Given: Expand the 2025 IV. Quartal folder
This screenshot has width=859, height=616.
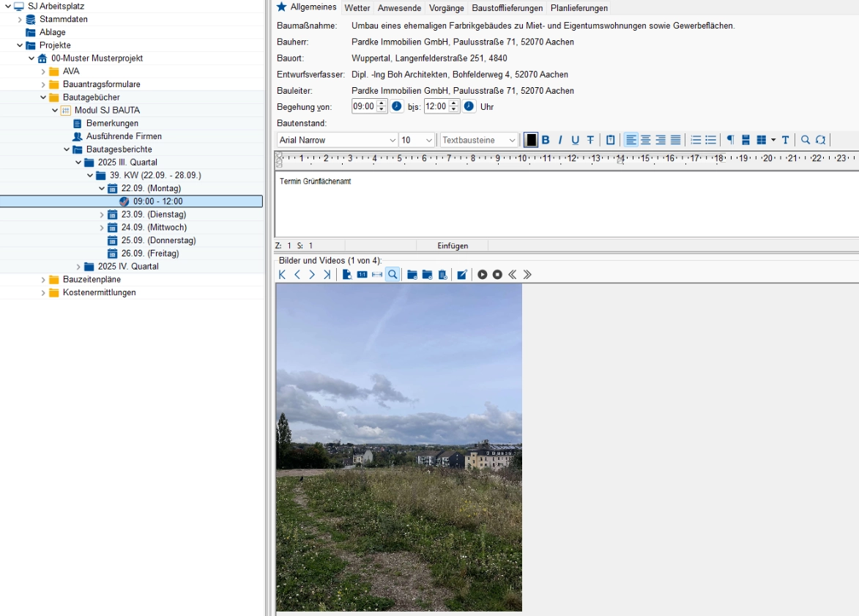Looking at the screenshot, I should [x=78, y=267].
